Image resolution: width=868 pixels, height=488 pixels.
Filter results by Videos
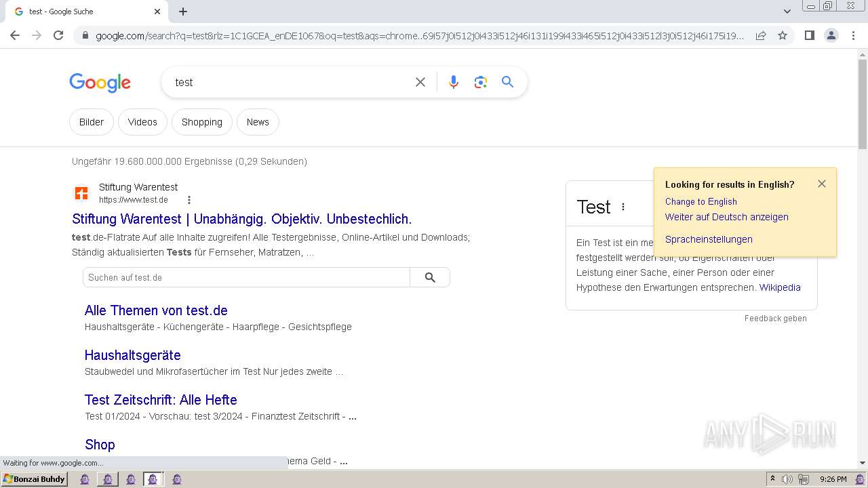[142, 122]
